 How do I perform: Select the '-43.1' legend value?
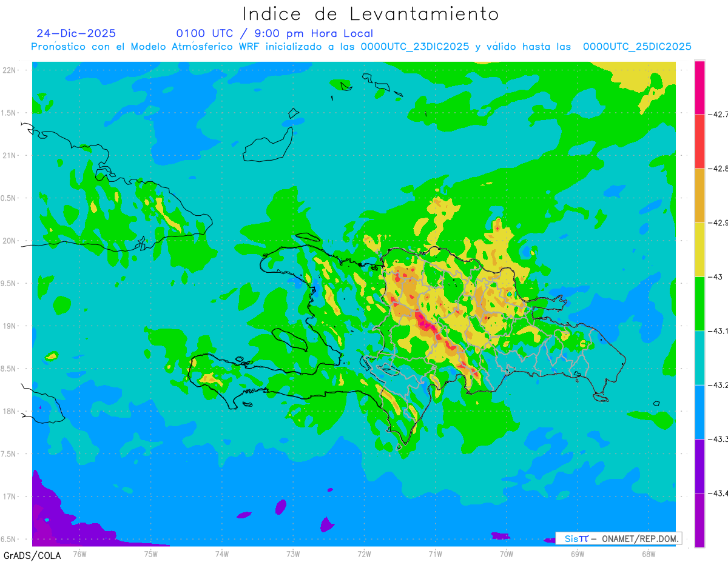pos(719,330)
